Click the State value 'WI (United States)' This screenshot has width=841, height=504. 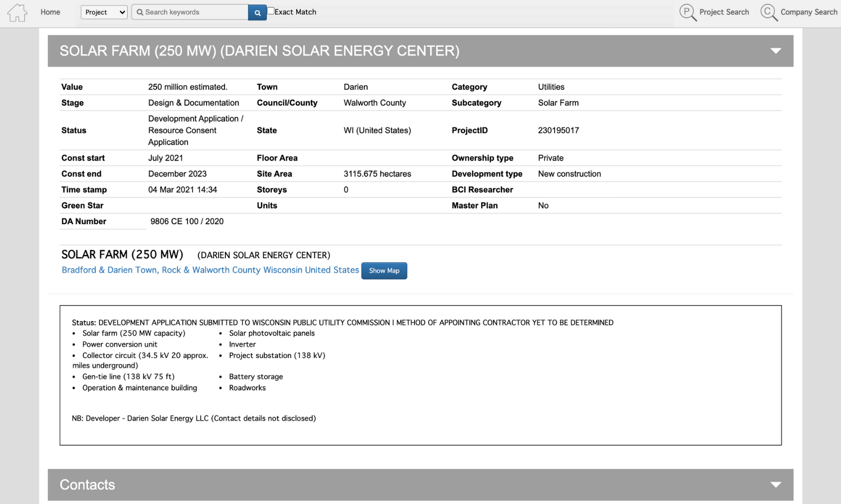tap(377, 130)
